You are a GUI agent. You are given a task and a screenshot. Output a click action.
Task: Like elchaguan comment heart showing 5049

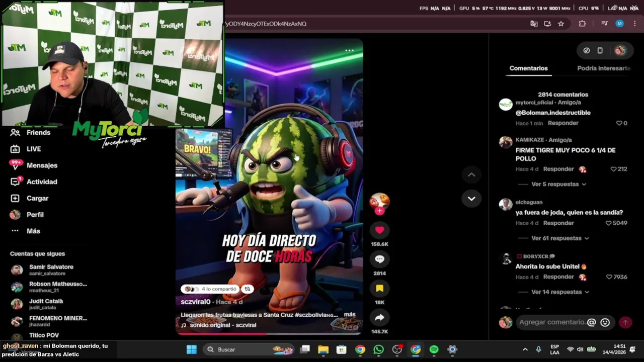tap(608, 223)
